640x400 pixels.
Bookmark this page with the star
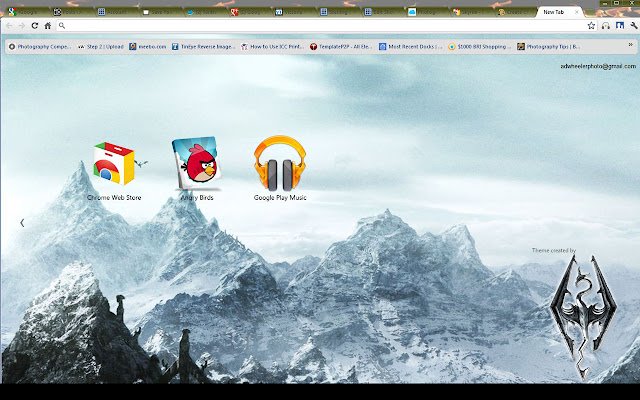[x=591, y=26]
